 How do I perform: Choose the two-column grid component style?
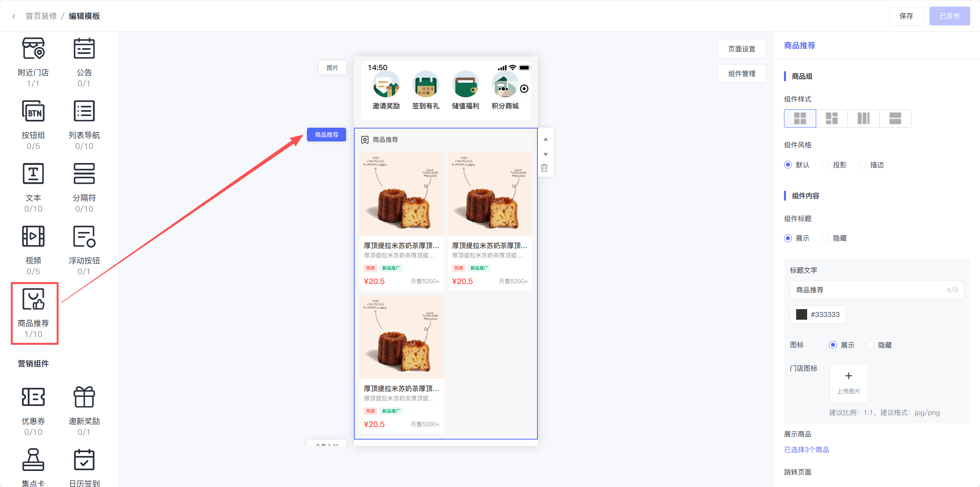[800, 118]
